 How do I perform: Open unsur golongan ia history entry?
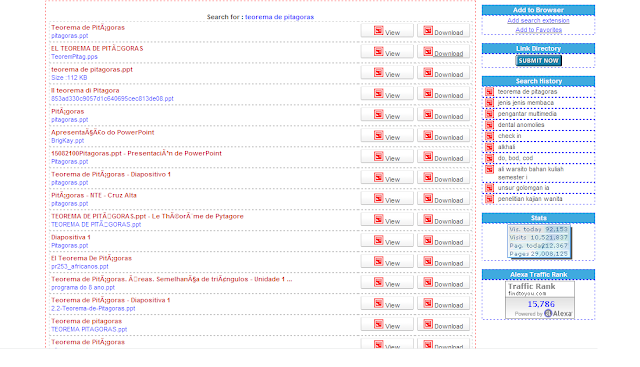coord(523,188)
